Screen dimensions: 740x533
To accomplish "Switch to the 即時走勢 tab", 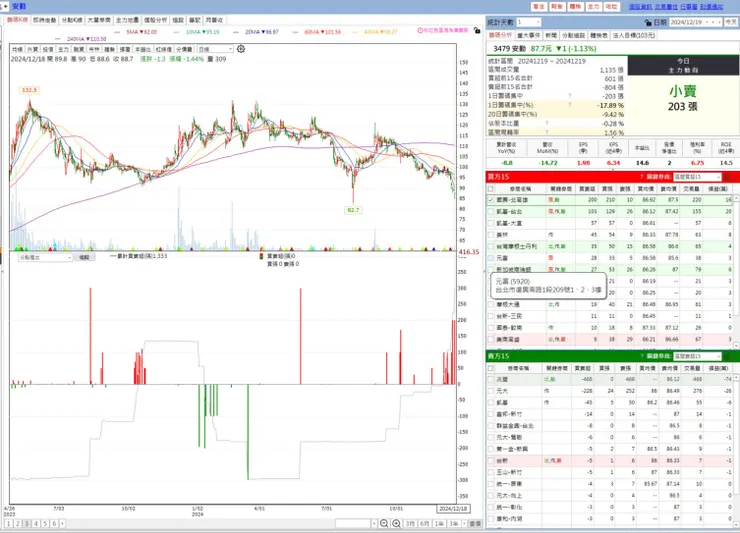I will (44, 20).
